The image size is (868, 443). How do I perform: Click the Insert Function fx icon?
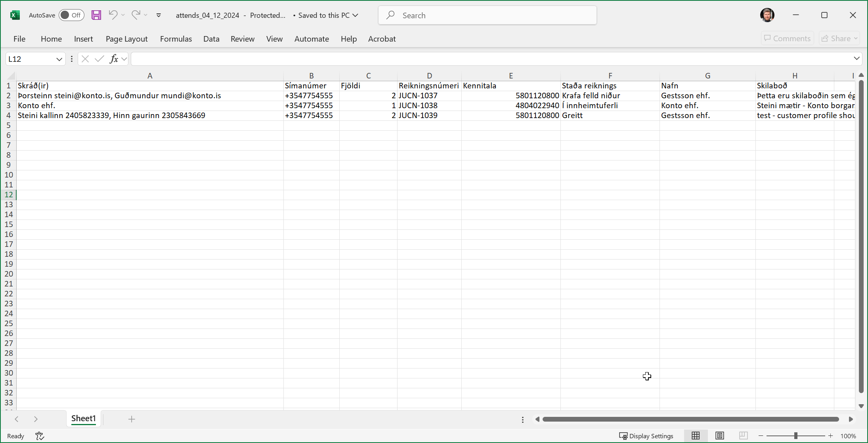[x=114, y=59]
